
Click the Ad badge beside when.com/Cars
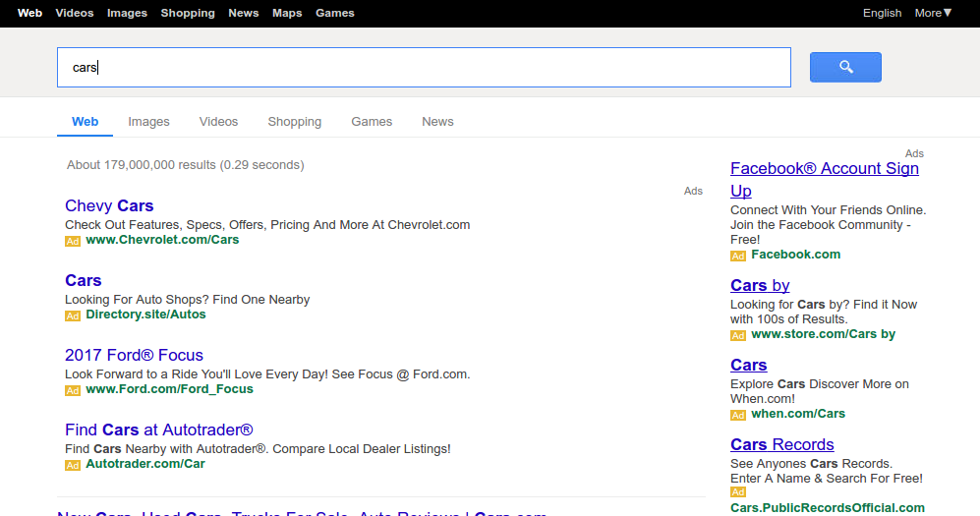[x=737, y=415]
